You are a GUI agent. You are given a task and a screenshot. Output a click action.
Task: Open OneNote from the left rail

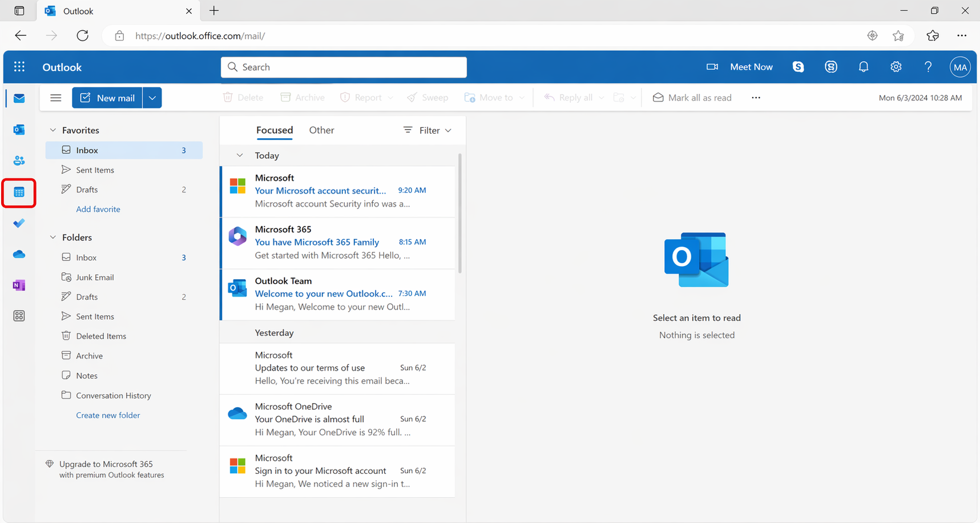click(x=19, y=285)
